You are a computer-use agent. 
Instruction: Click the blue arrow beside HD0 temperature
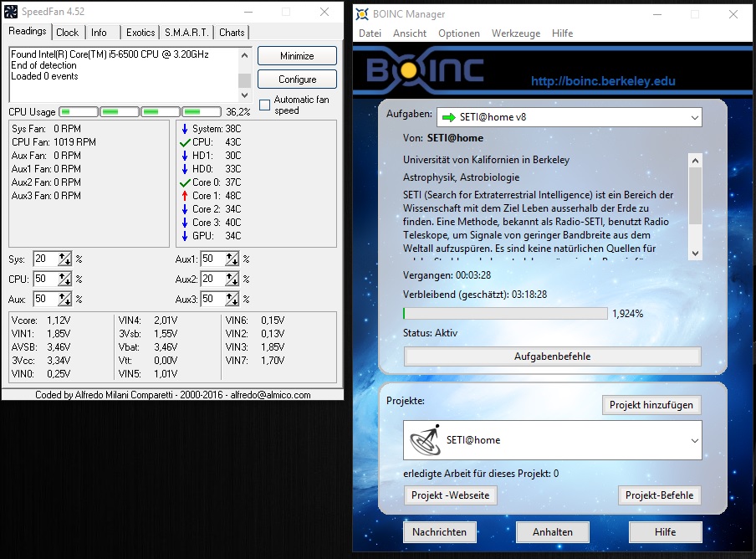coord(185,169)
